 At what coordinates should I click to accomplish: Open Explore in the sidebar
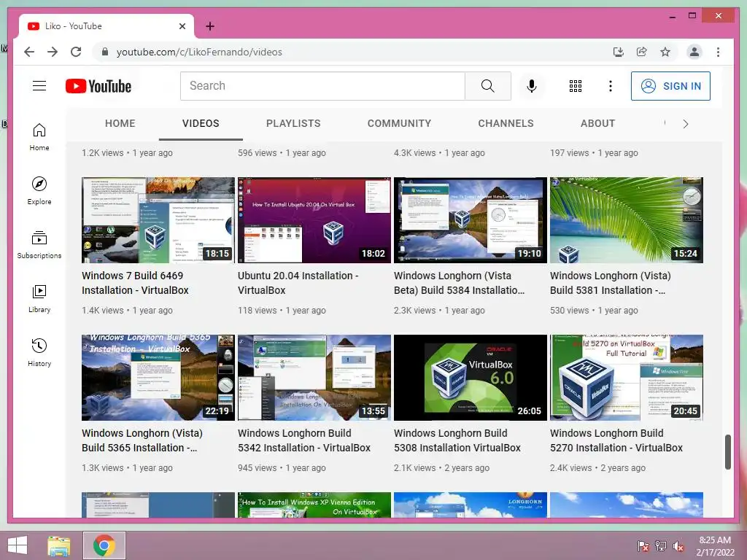39,191
